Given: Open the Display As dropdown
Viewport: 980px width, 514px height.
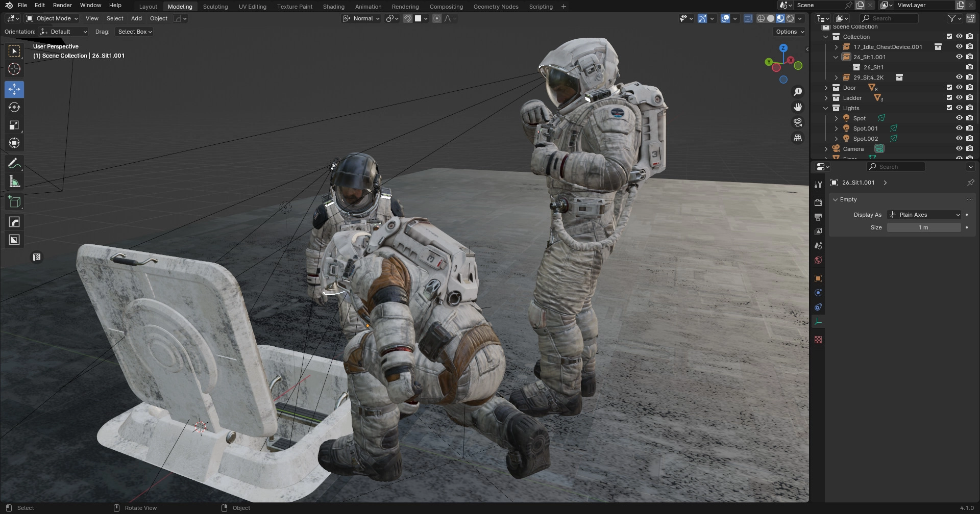Looking at the screenshot, I should [x=924, y=215].
